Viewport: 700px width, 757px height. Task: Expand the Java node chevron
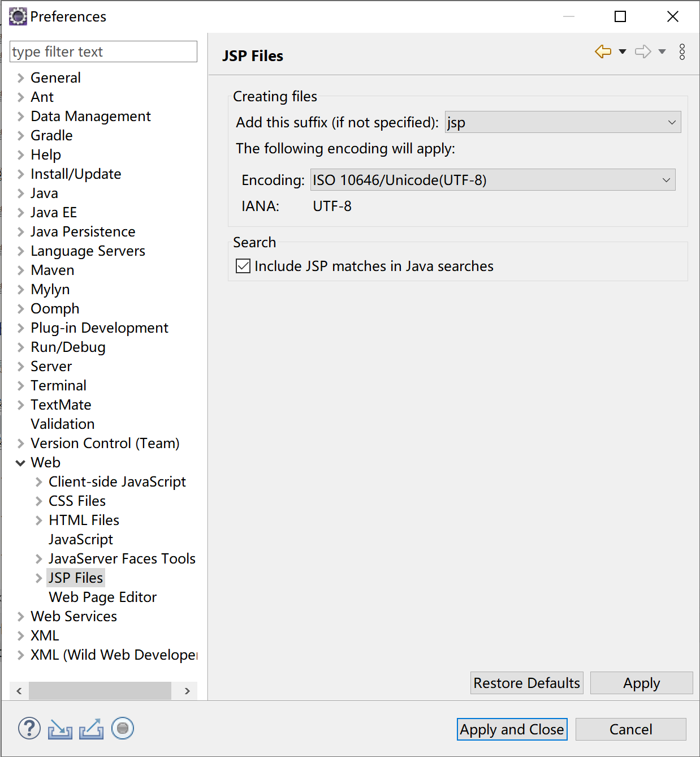(21, 193)
